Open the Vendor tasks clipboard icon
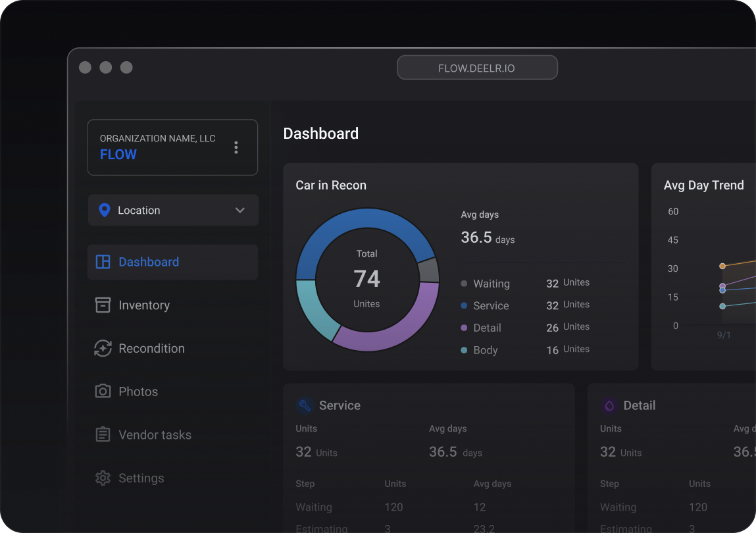This screenshot has height=533, width=756. click(x=103, y=434)
